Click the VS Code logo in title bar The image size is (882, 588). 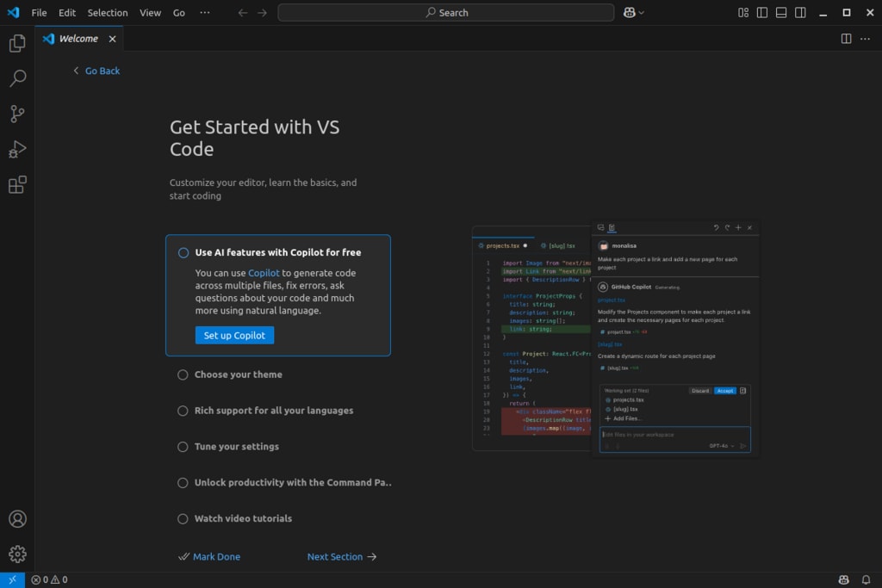(x=13, y=12)
